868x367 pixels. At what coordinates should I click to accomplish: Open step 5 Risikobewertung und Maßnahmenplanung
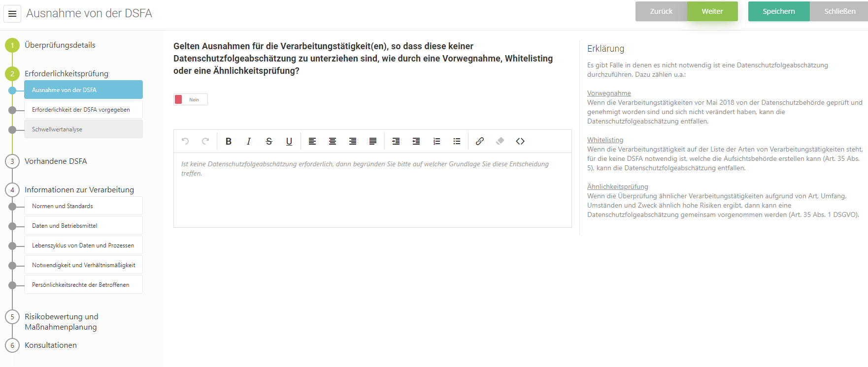click(x=61, y=322)
